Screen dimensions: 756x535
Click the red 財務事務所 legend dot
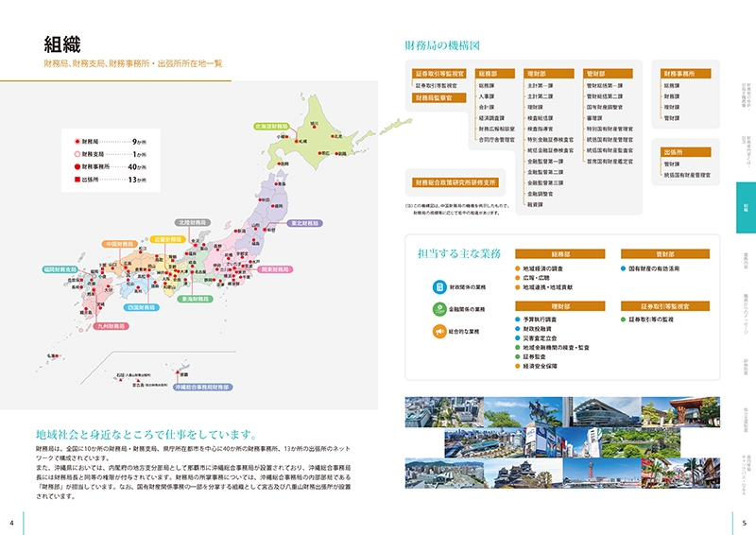pyautogui.click(x=77, y=167)
